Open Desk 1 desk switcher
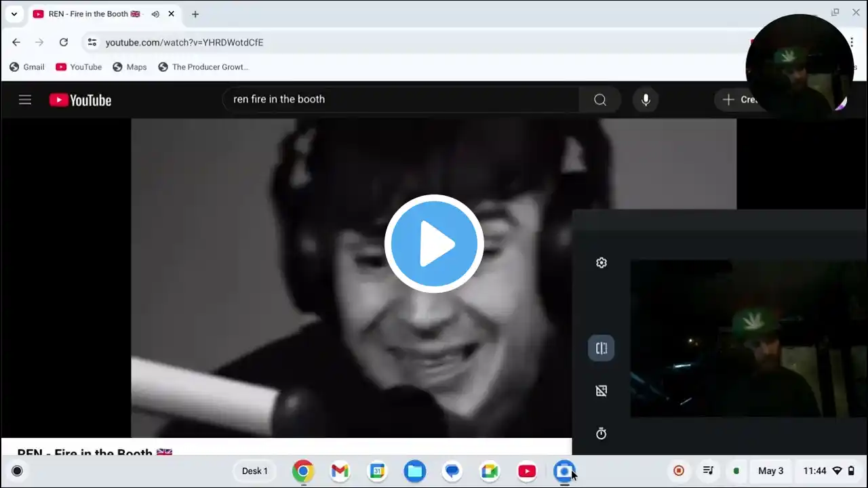 coord(255,471)
